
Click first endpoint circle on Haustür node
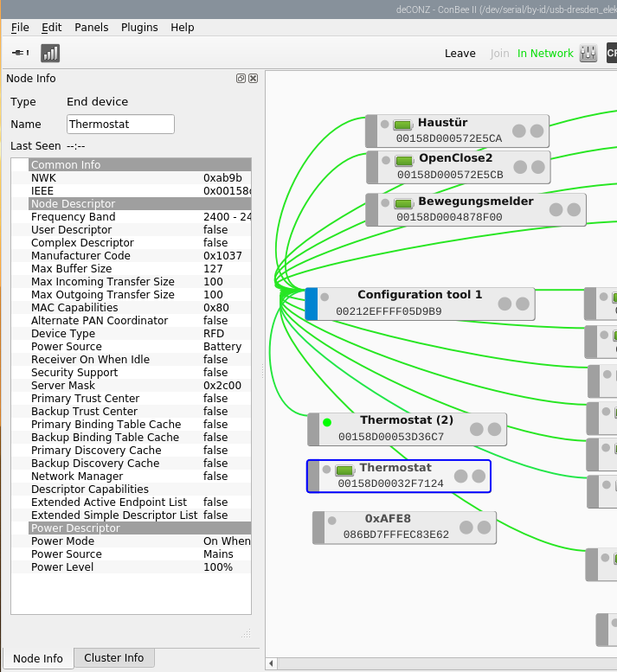tap(519, 131)
